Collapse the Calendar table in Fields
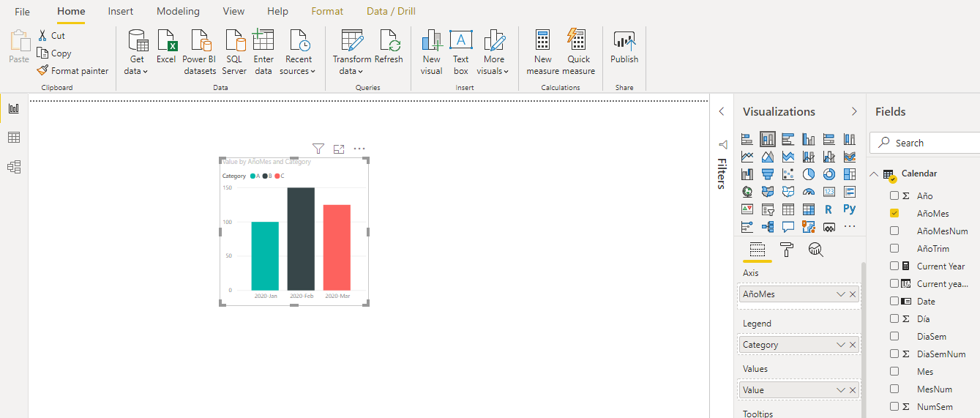Screen dimensions: 980x418 pos(873,173)
